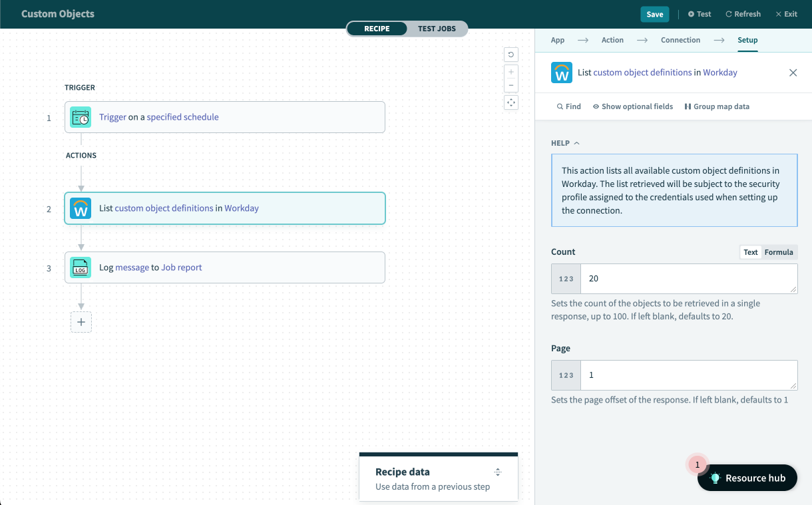Open the scheduled trigger step icon
The height and width of the screenshot is (505, 812).
point(81,117)
